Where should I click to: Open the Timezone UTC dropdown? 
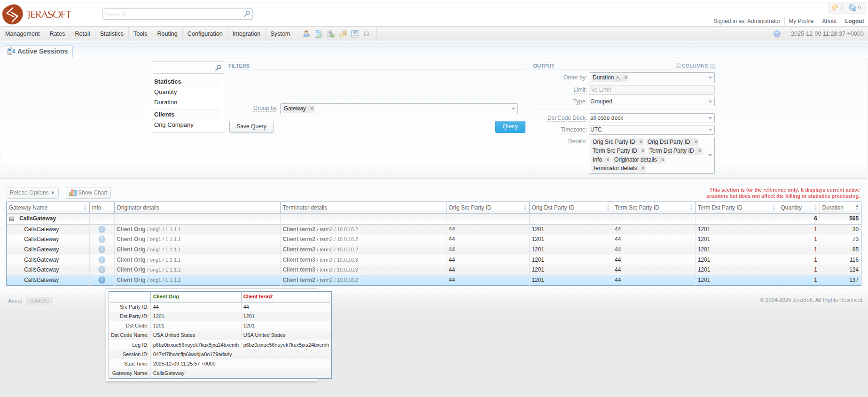(x=651, y=130)
